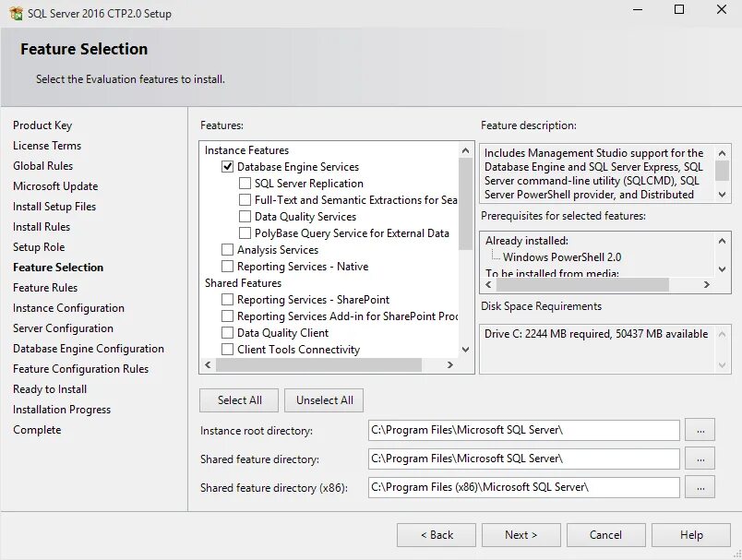Select License Terms step in sidebar

coord(47,146)
